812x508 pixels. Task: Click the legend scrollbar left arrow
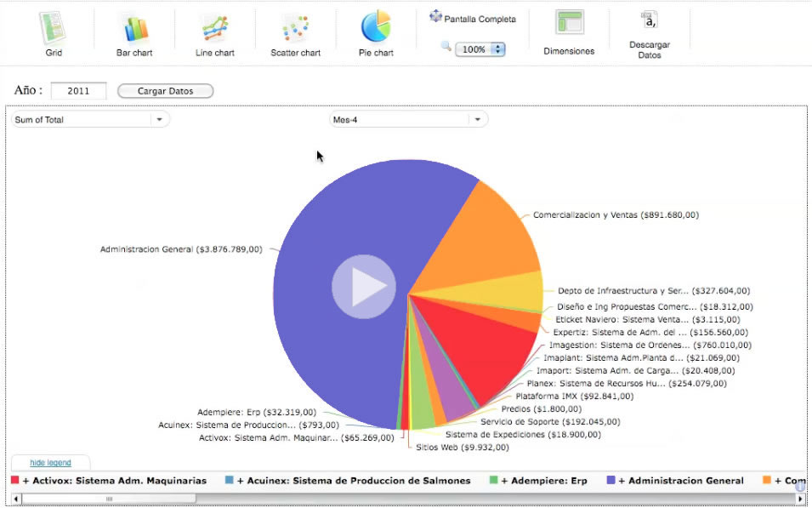coord(16,499)
